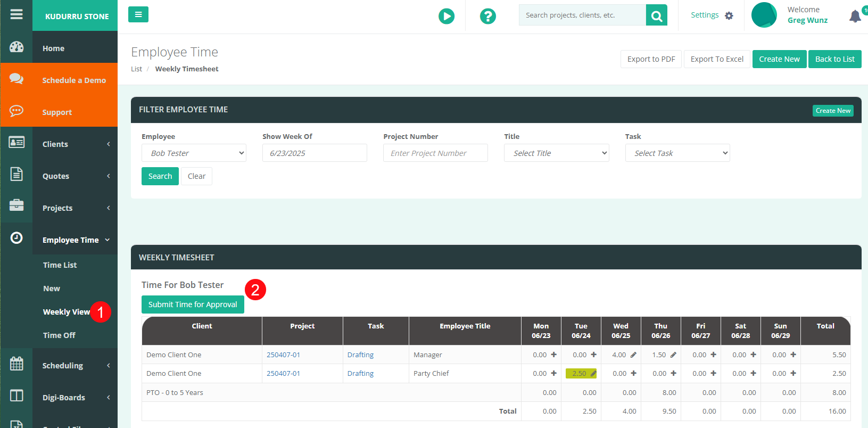Open the help question mark icon

coord(487,17)
